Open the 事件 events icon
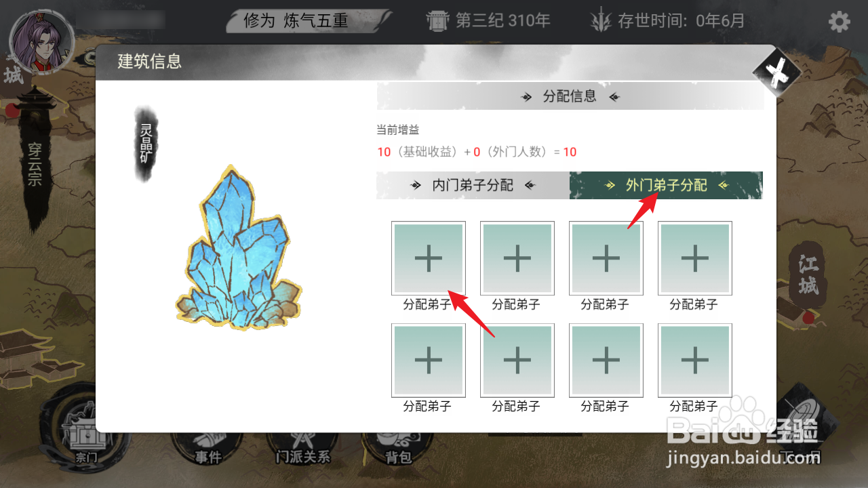 208,451
